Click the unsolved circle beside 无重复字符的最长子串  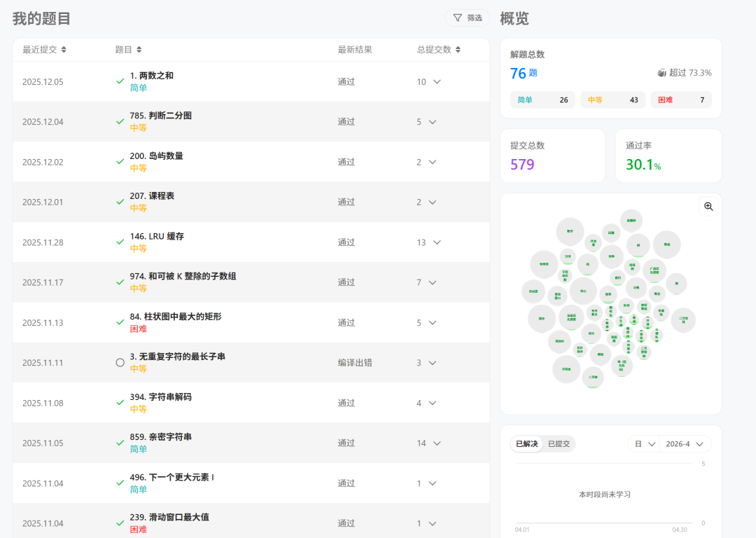point(120,362)
